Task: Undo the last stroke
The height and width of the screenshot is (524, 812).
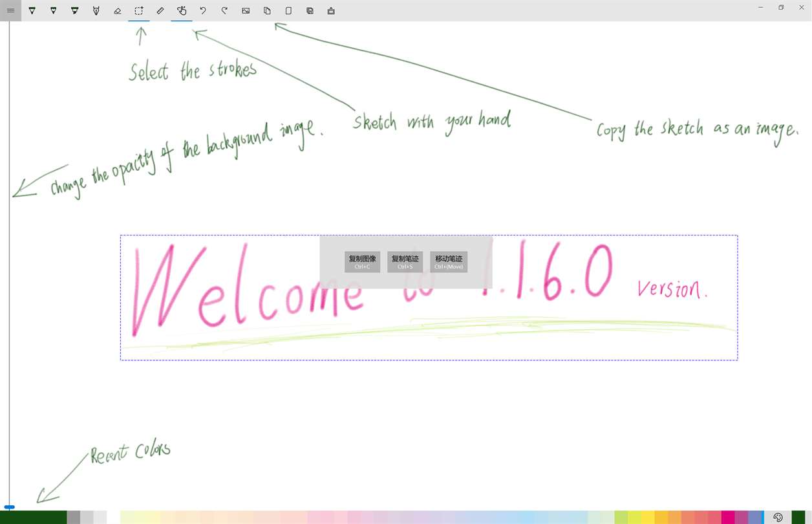Action: (203, 10)
